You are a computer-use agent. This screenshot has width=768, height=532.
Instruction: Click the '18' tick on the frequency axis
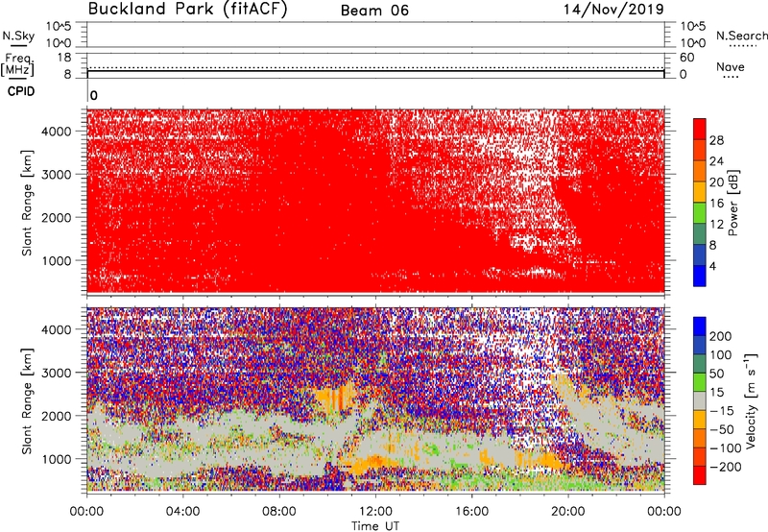(64, 58)
